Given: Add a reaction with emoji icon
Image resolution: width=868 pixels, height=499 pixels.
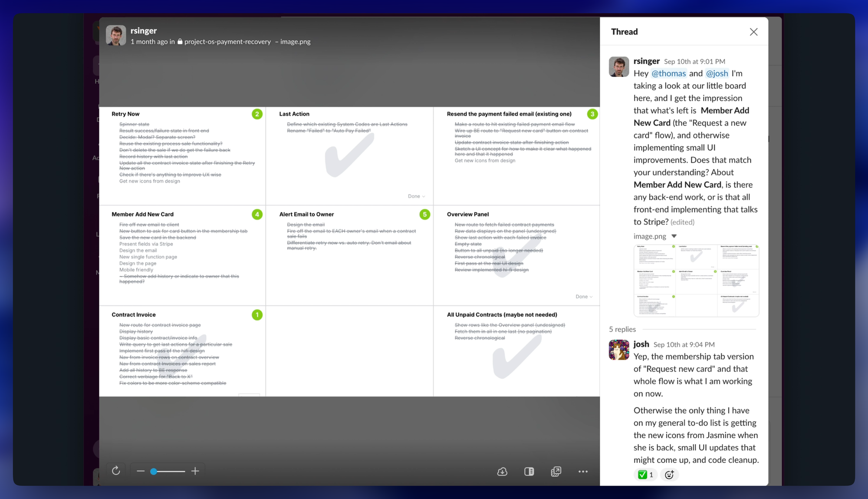Looking at the screenshot, I should click(669, 475).
